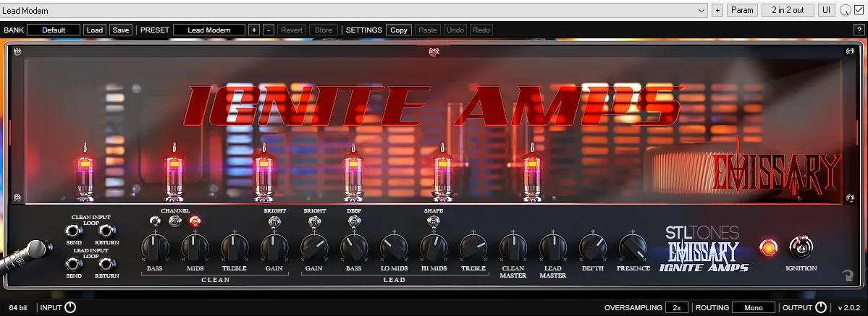Click the Lo Mids knob
The height and width of the screenshot is (316, 868).
[x=394, y=247]
